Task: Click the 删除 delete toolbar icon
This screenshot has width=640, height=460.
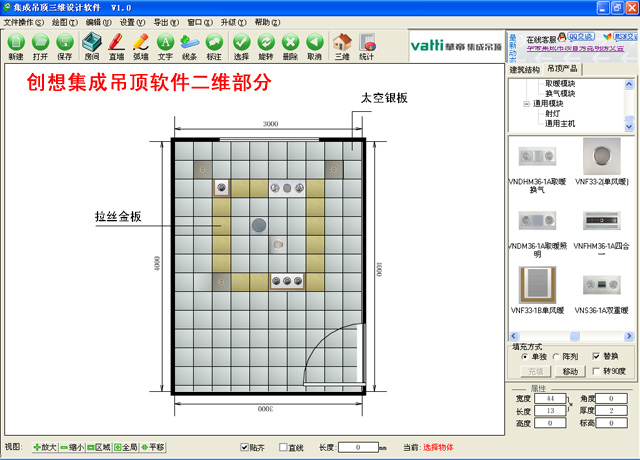Action: click(x=290, y=46)
